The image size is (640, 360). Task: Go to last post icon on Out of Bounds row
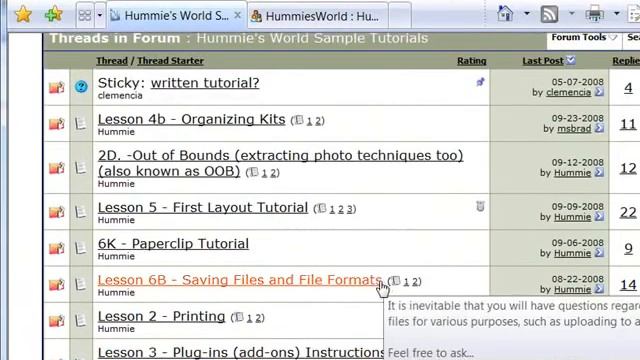[599, 172]
